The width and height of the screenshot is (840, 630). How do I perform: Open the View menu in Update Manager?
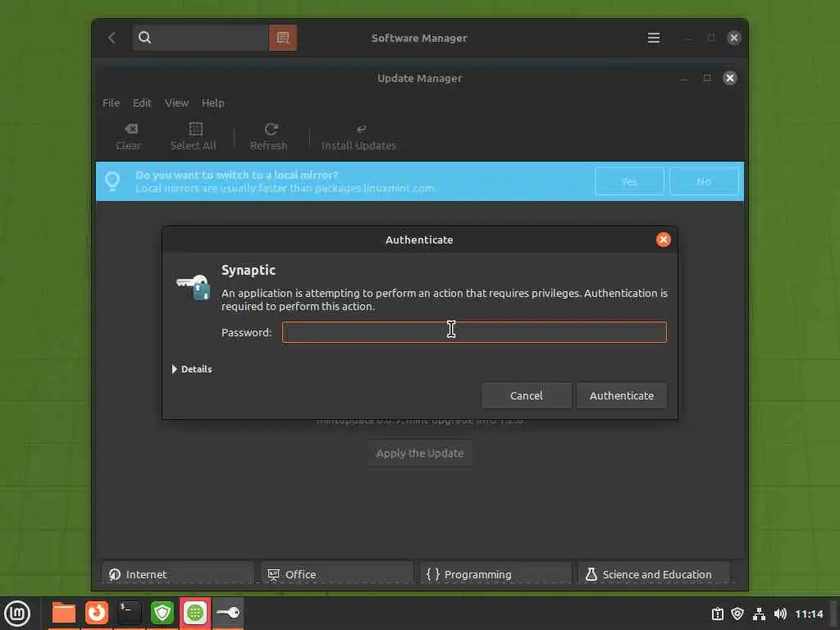177,103
